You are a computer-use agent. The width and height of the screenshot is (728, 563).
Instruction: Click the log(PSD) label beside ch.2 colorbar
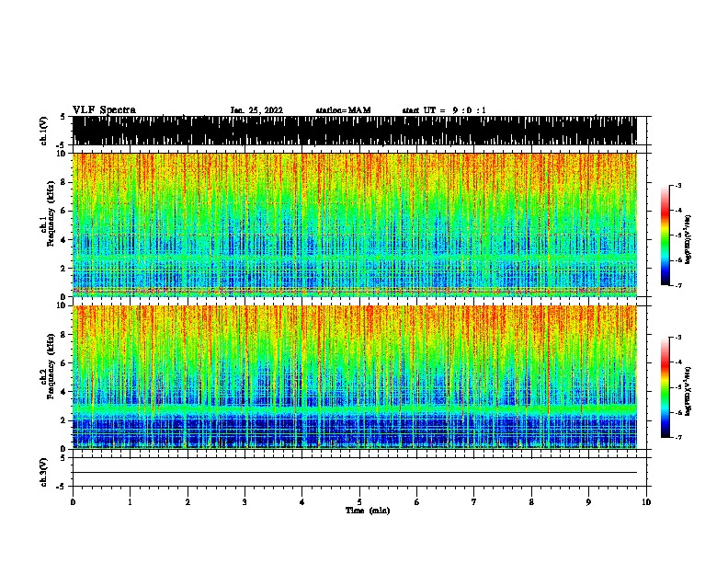(x=688, y=391)
